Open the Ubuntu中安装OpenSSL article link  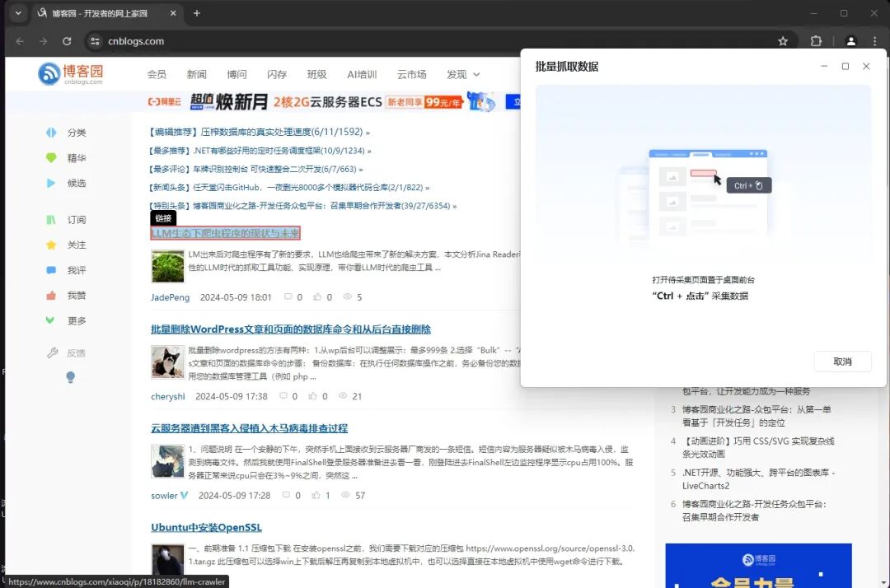[205, 527]
